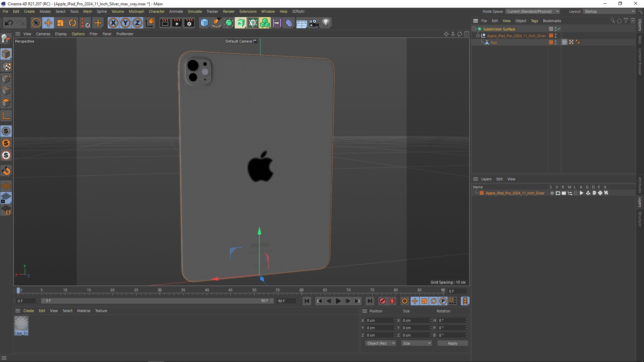
Task: Click Record Active Objects button
Action: [x=382, y=301]
